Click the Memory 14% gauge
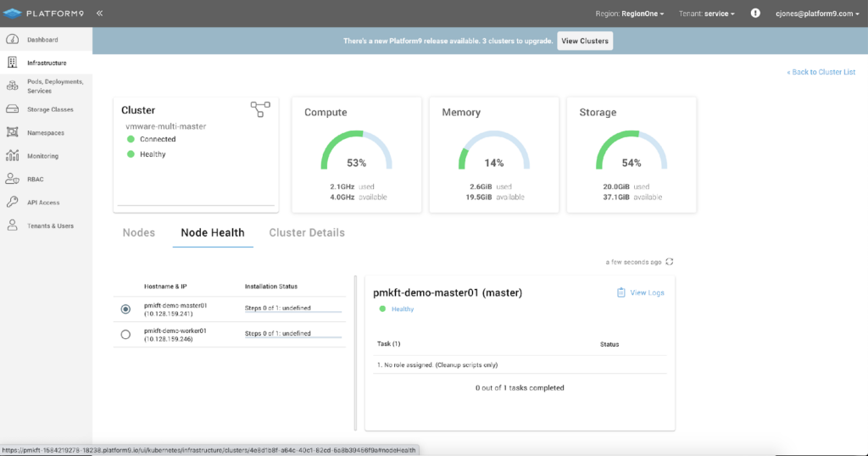Image resolution: width=868 pixels, height=456 pixels. click(494, 151)
